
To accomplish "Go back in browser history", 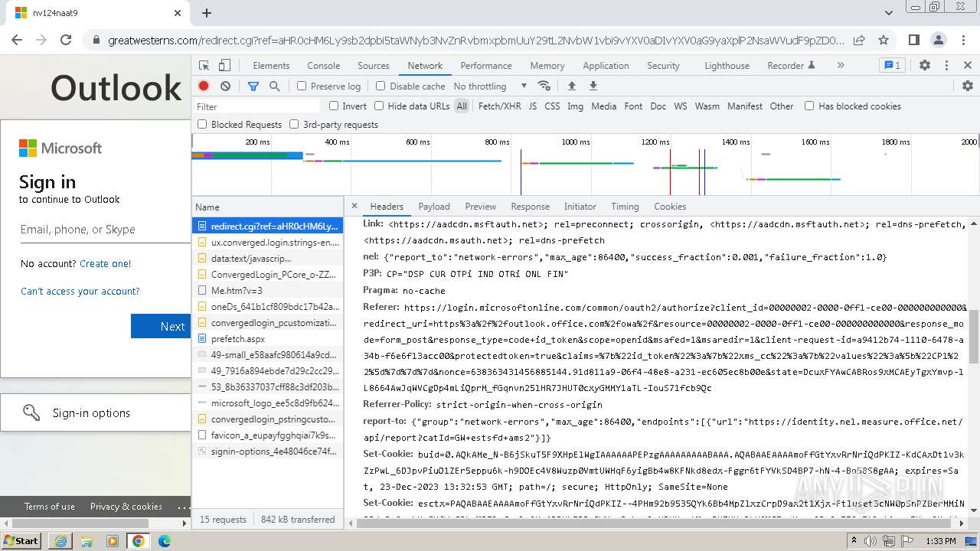I will 17,40.
